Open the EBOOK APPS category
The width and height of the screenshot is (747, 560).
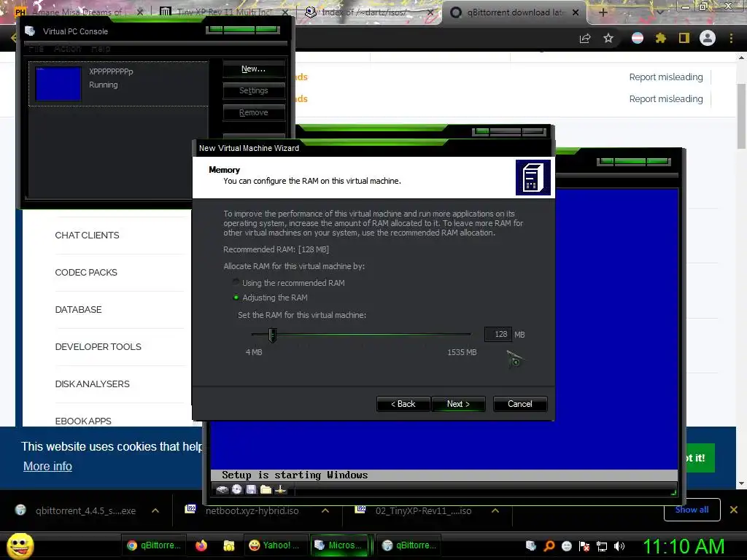click(83, 421)
